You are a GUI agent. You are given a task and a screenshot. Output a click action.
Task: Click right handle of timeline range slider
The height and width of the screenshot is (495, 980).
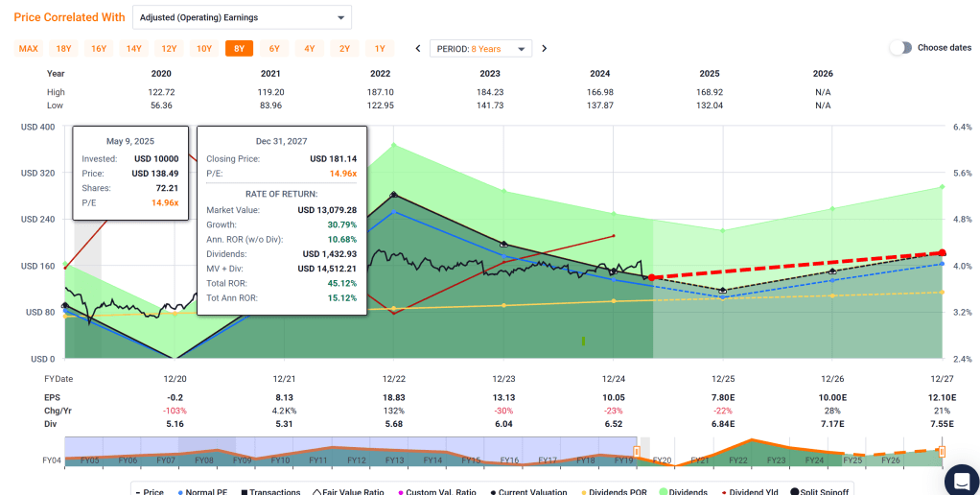pos(942,451)
